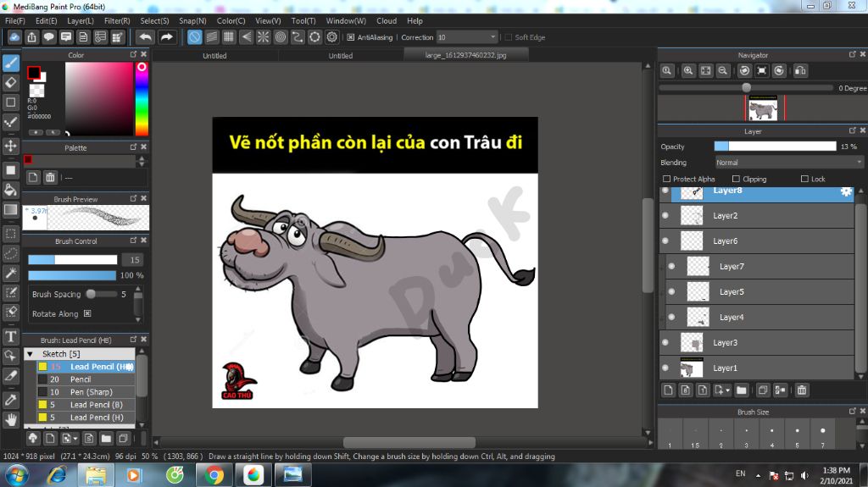Open the Filter menu
This screenshot has height=487, width=868.
click(117, 20)
